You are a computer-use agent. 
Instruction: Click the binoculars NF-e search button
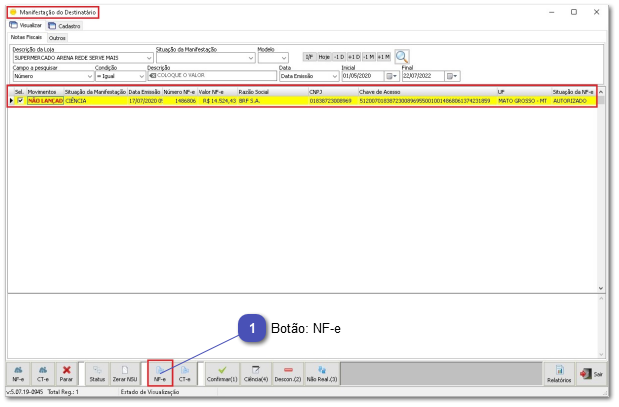point(19,374)
